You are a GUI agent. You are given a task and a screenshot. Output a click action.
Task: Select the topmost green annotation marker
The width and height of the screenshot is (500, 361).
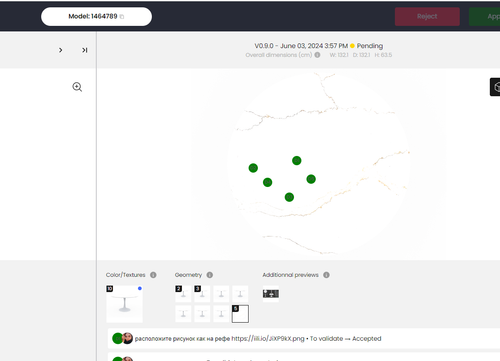click(x=297, y=161)
